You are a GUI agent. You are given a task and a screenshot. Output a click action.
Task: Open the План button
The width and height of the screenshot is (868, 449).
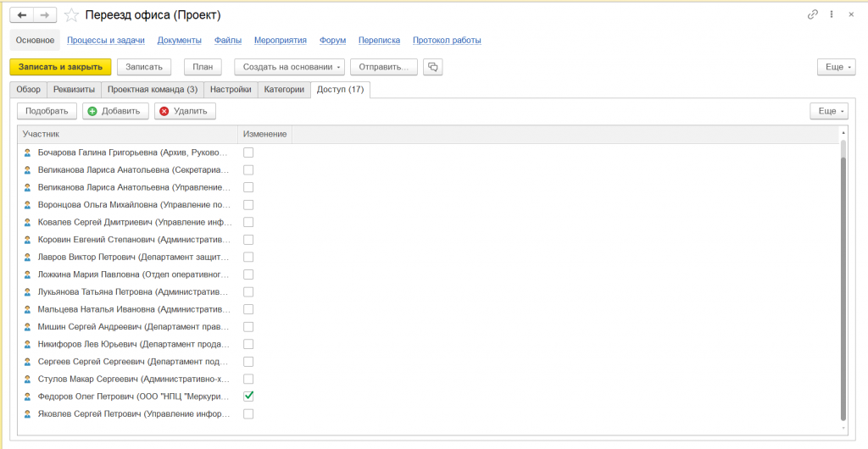[203, 67]
